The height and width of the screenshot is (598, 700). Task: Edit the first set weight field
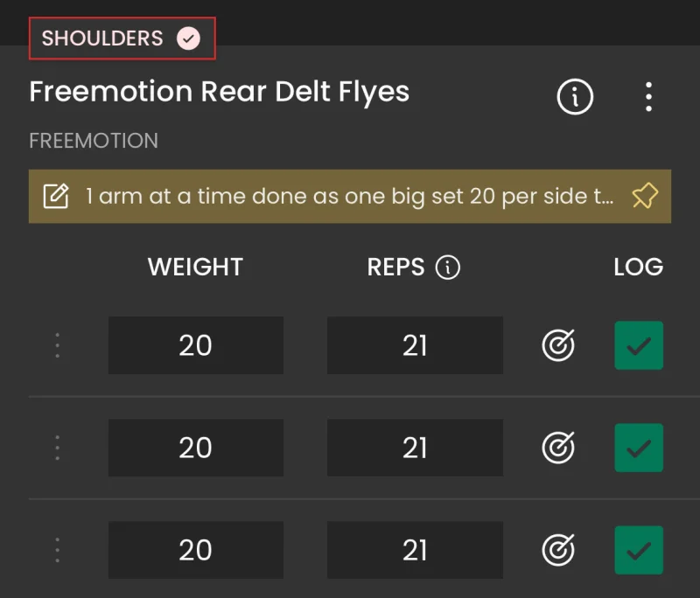(195, 345)
